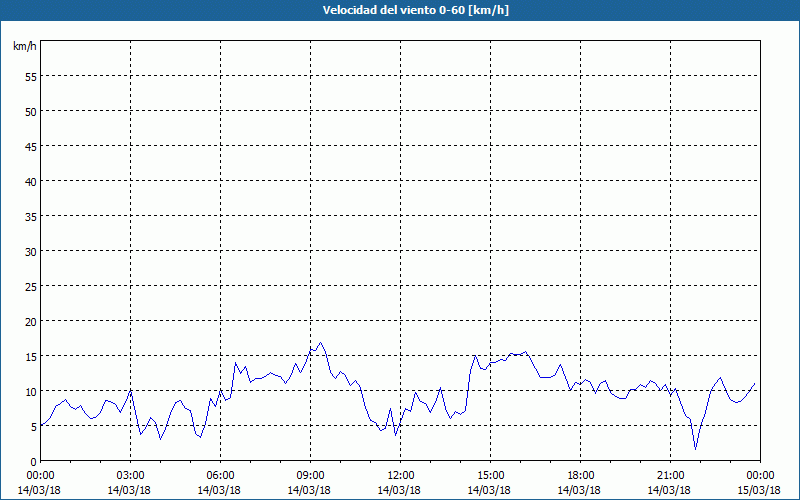
Task: Select the '10' y-axis label
Action: [31, 391]
